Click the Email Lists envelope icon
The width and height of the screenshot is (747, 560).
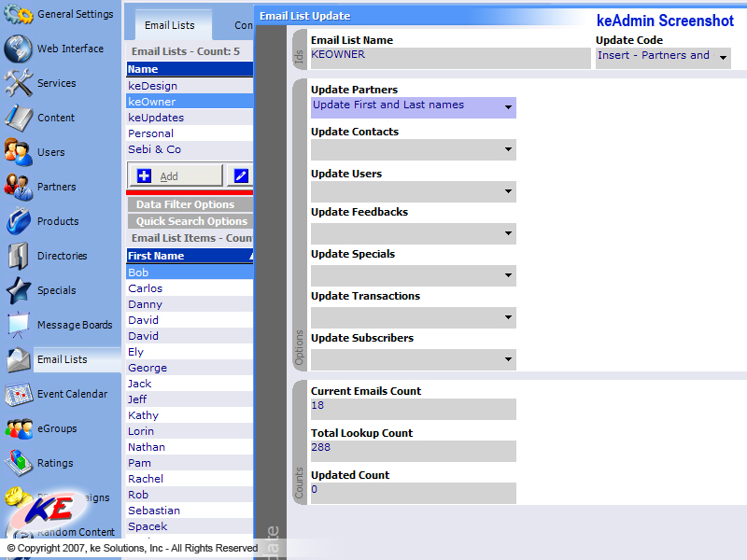pos(18,359)
